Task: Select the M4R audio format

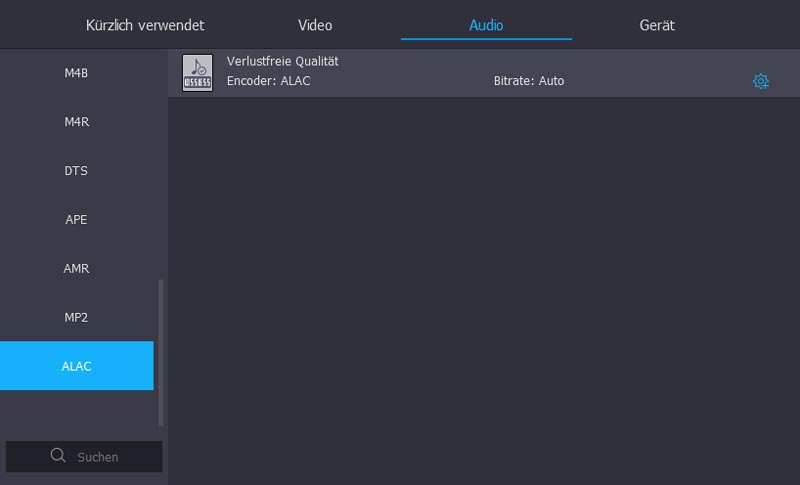Action: [77, 122]
